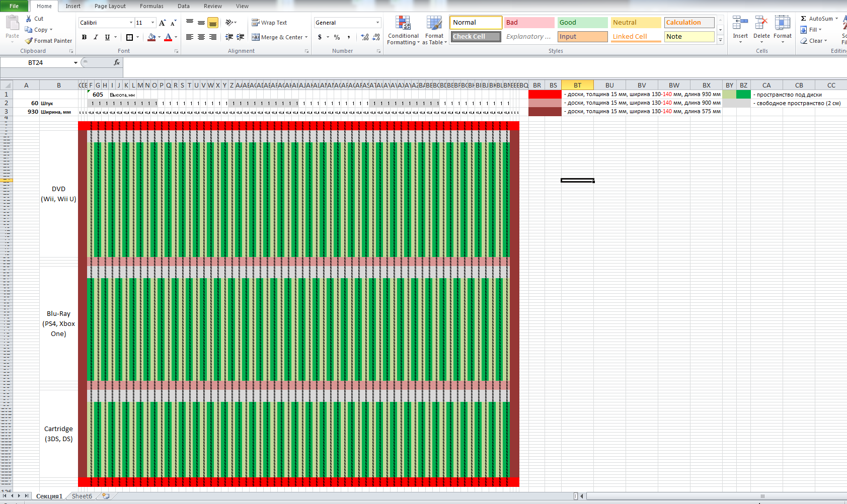
Task: Select column BT header
Action: [577, 85]
